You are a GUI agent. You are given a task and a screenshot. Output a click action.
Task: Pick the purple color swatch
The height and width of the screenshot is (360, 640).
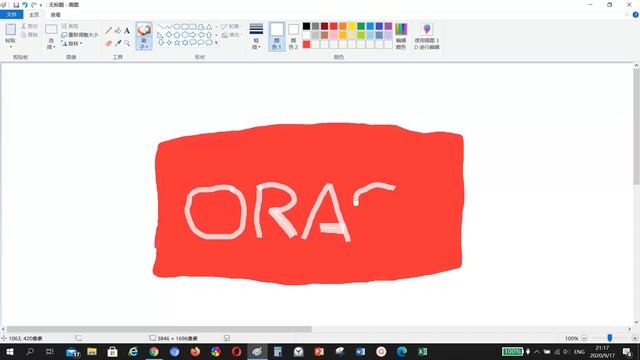[388, 26]
